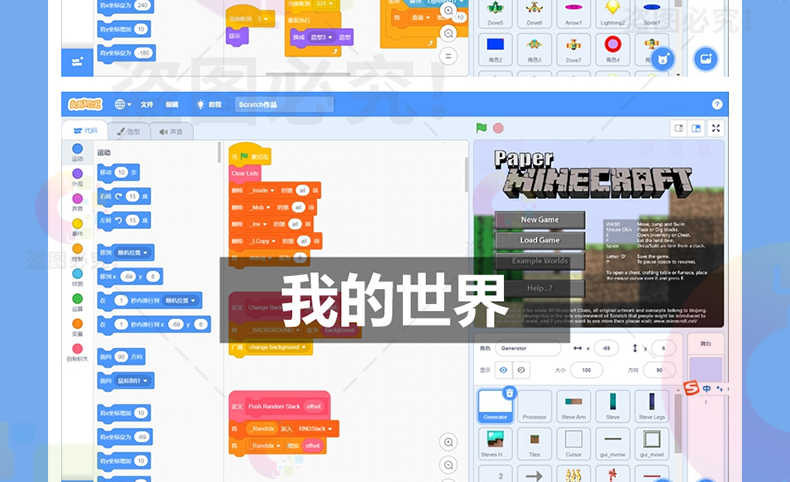
Task: Select the Tiles sprite
Action: (x=535, y=444)
